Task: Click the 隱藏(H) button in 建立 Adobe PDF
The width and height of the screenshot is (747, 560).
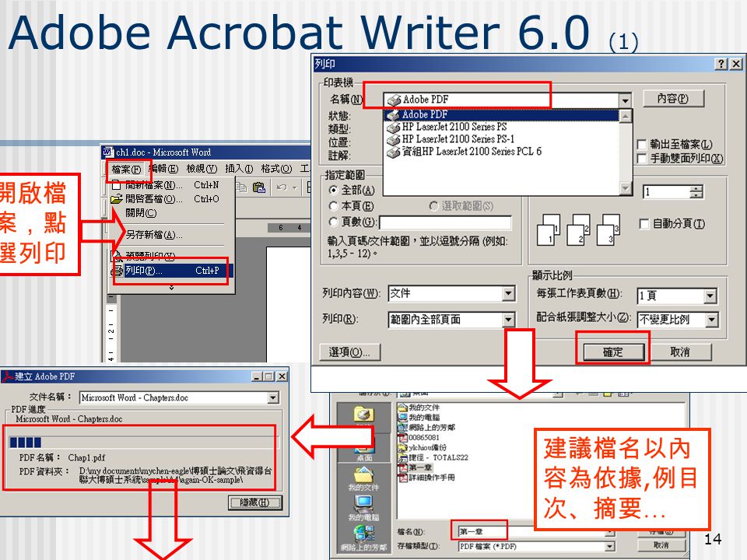Action: tap(255, 502)
